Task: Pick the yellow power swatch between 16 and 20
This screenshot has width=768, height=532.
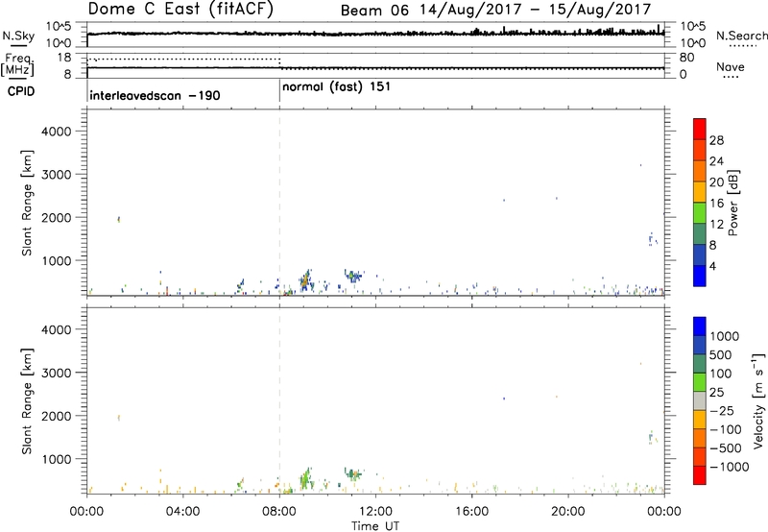Action: coord(700,192)
